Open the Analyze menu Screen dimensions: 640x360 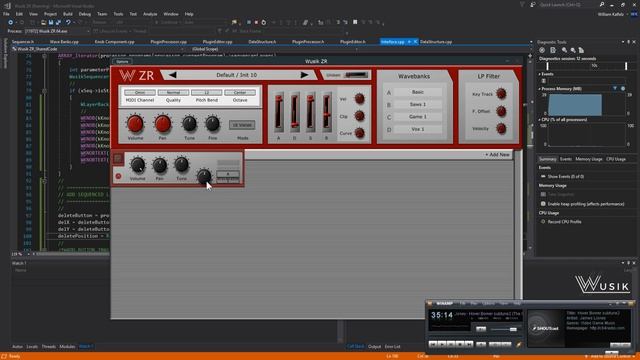tap(150, 14)
